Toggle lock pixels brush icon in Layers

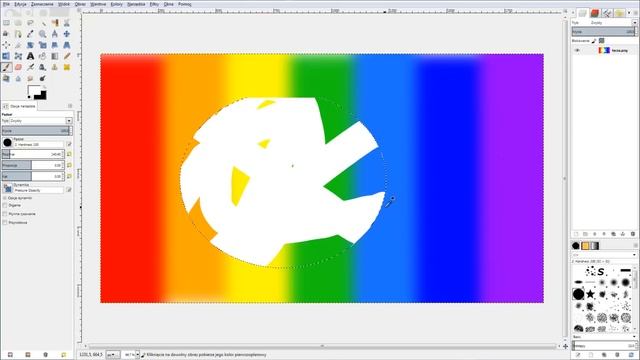[594, 41]
